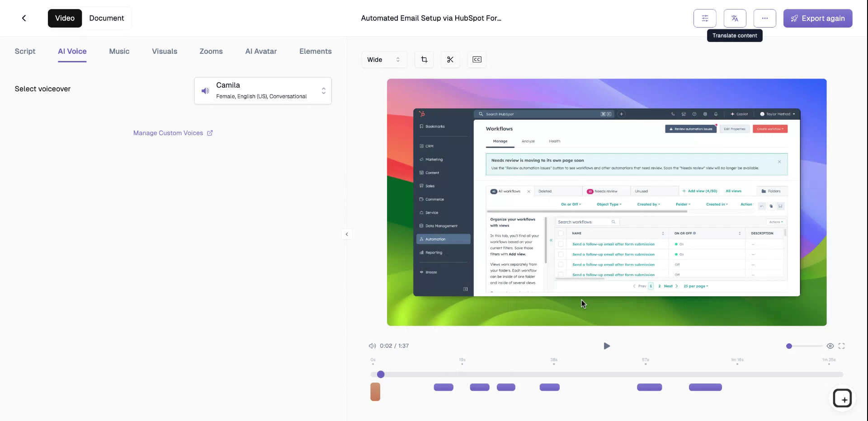Toggle preview visibility with the eye icon
Viewport: 868px width, 421px height.
830,346
